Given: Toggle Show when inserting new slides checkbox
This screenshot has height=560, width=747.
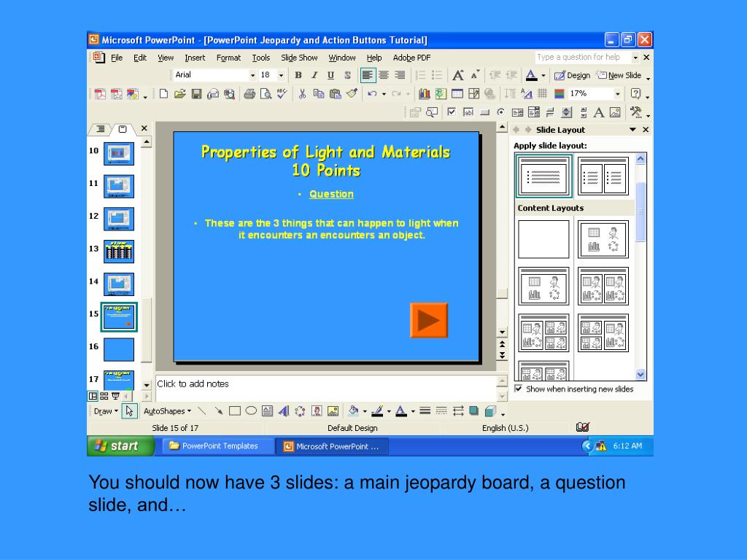Looking at the screenshot, I should click(519, 389).
